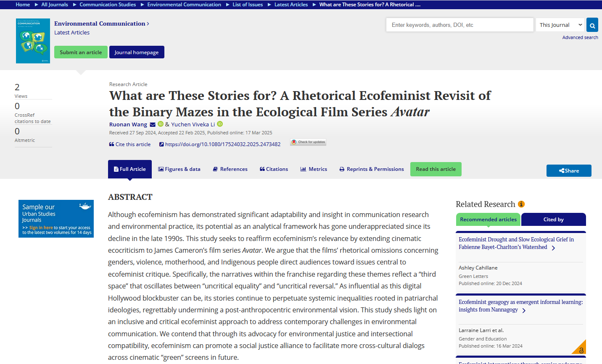This screenshot has width=602, height=364.
Task: Click the Submit an article button
Action: [x=81, y=52]
